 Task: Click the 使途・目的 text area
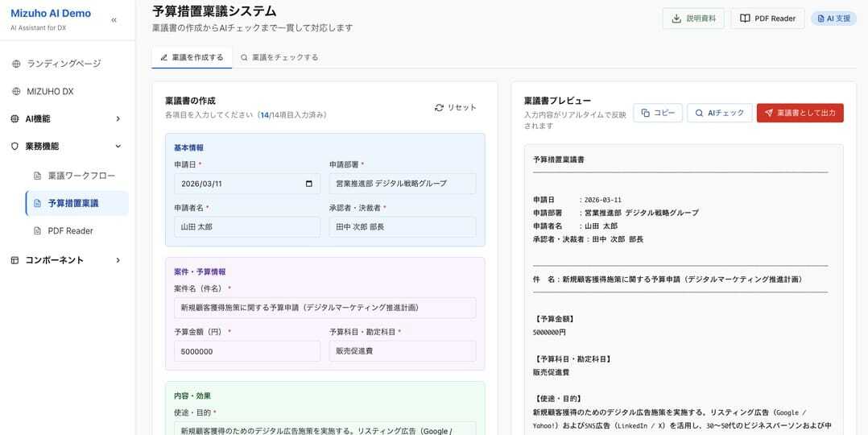325,429
